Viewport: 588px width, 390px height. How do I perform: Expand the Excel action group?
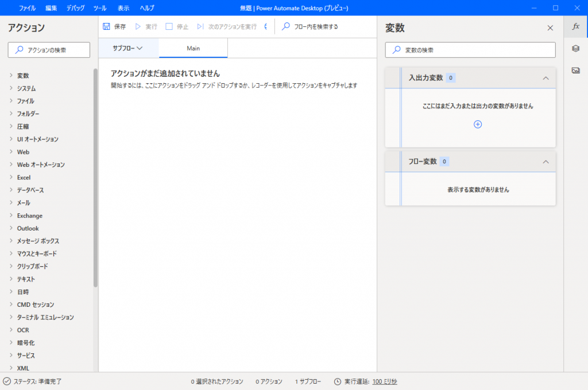11,177
